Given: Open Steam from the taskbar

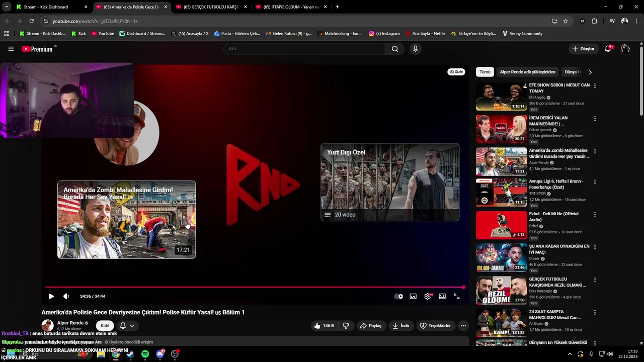Looking at the screenshot, I should point(130,354).
